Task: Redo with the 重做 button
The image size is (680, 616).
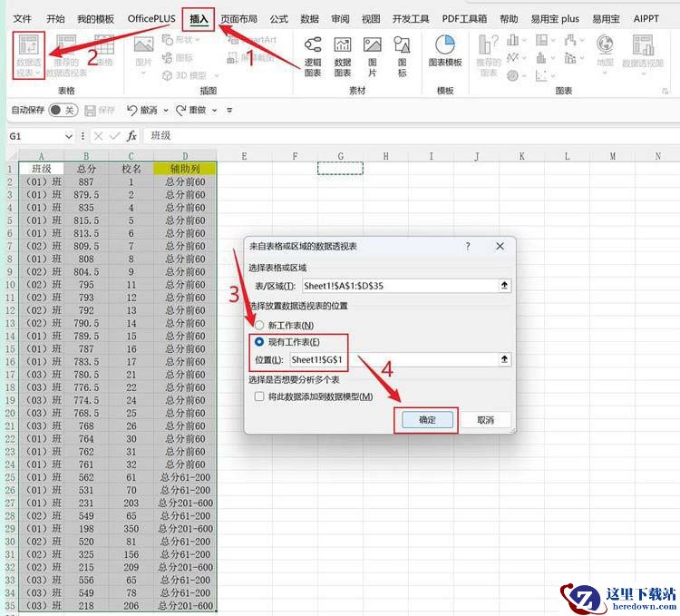Action: coord(191,111)
